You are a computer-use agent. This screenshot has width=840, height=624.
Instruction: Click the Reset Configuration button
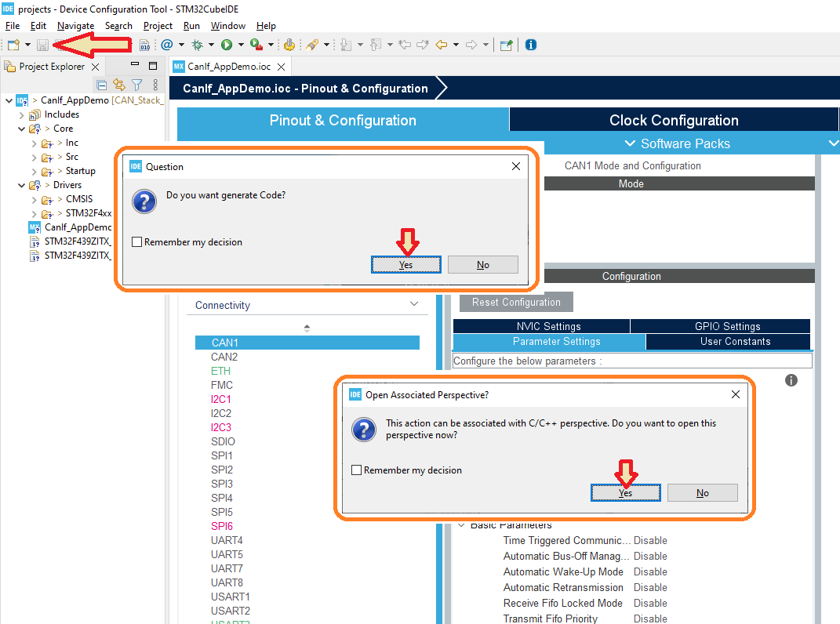tap(516, 302)
